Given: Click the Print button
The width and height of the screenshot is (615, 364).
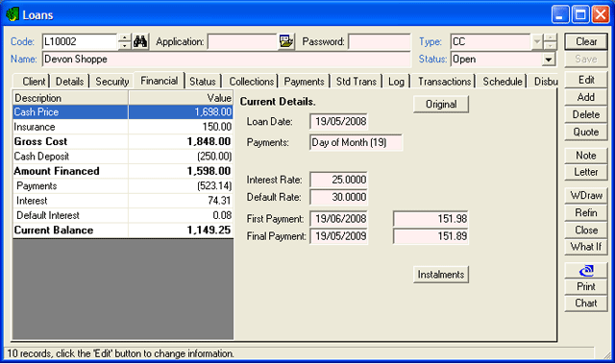Looking at the screenshot, I should point(586,287).
